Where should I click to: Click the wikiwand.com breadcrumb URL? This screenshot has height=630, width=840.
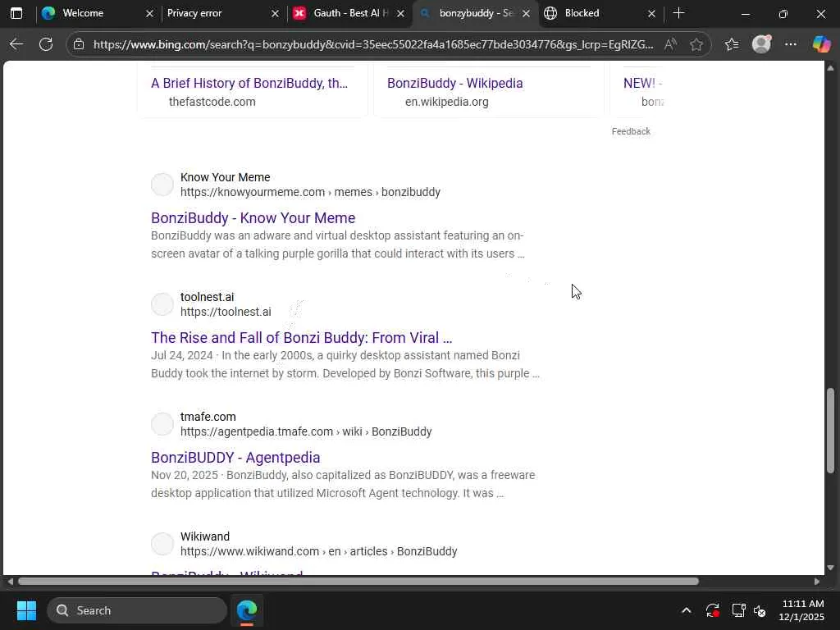pos(319,551)
